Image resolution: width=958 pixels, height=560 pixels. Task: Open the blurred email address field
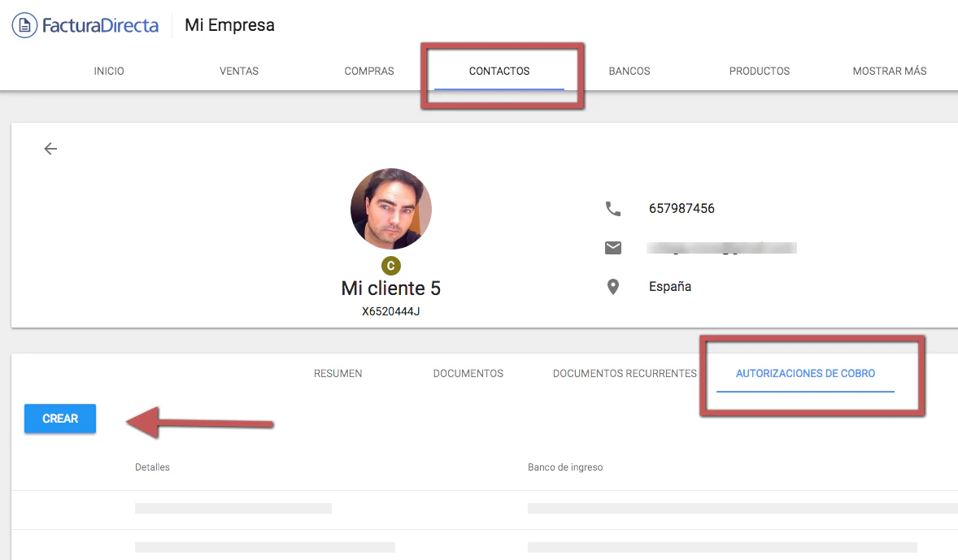[723, 247]
